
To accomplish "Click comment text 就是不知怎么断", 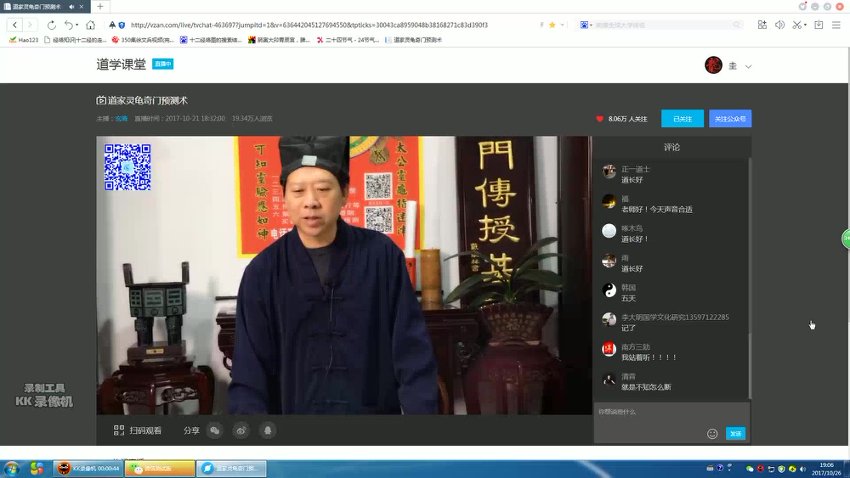I will tap(646, 387).
